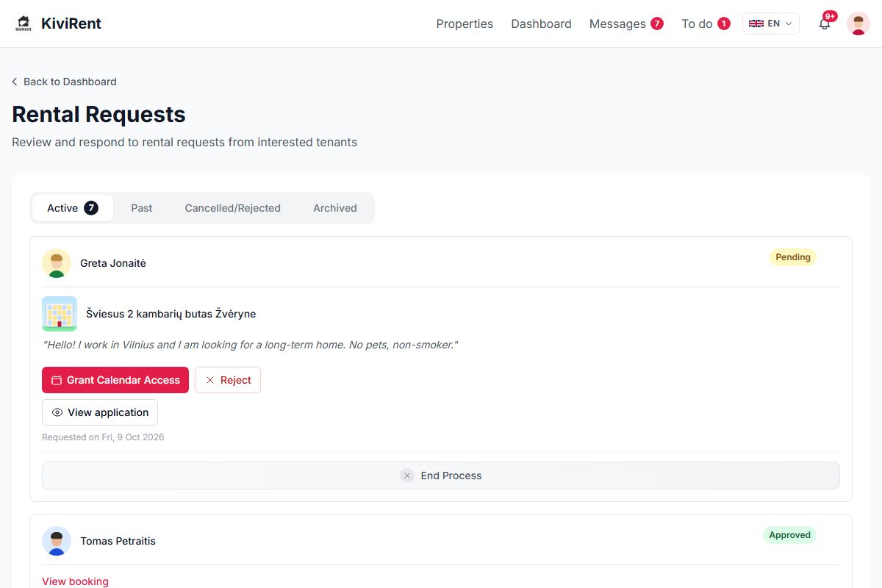Click Greta's quoted message text
882x588 pixels.
[250, 345]
